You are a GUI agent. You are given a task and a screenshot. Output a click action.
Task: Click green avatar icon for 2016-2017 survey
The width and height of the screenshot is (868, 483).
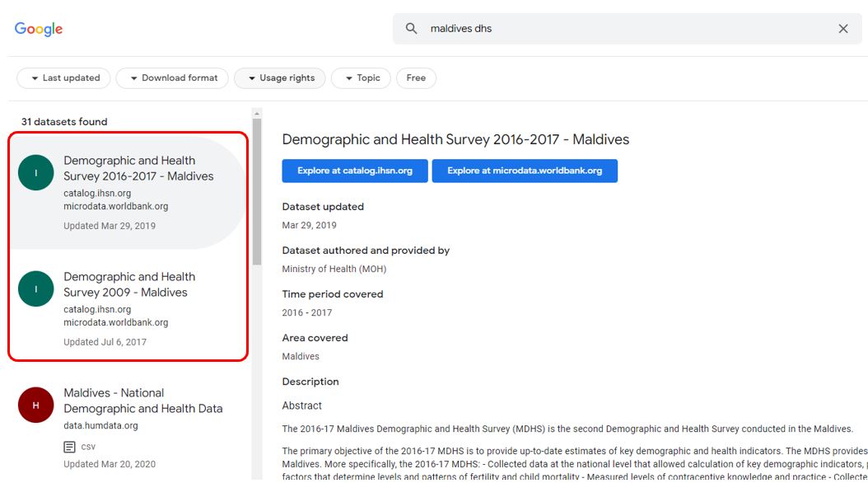36,172
